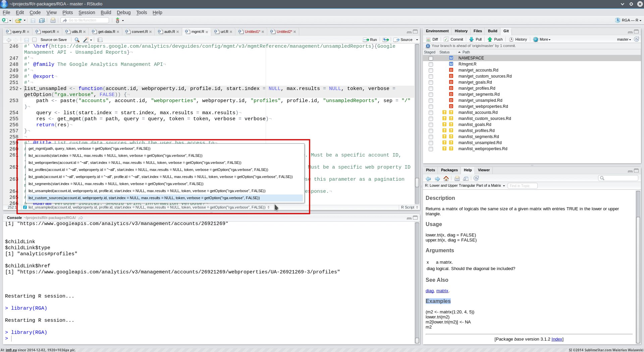Stage man/get_goals.Rd checkbox
The height and width of the screenshot is (352, 644).
pyautogui.click(x=431, y=82)
